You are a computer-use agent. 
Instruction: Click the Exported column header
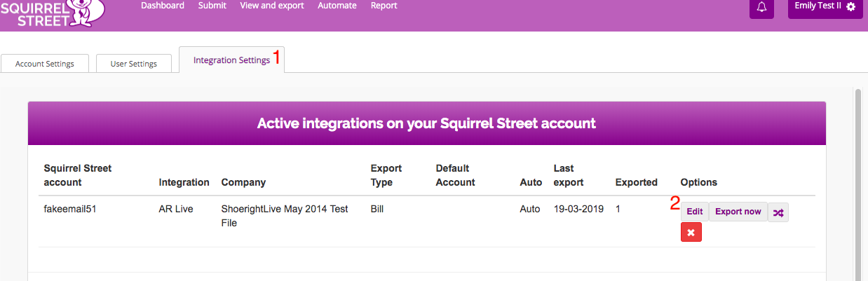pyautogui.click(x=636, y=182)
